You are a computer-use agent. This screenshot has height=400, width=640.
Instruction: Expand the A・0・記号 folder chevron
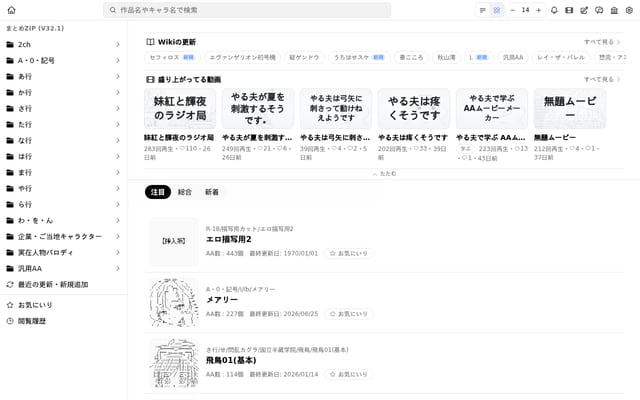pyautogui.click(x=118, y=60)
